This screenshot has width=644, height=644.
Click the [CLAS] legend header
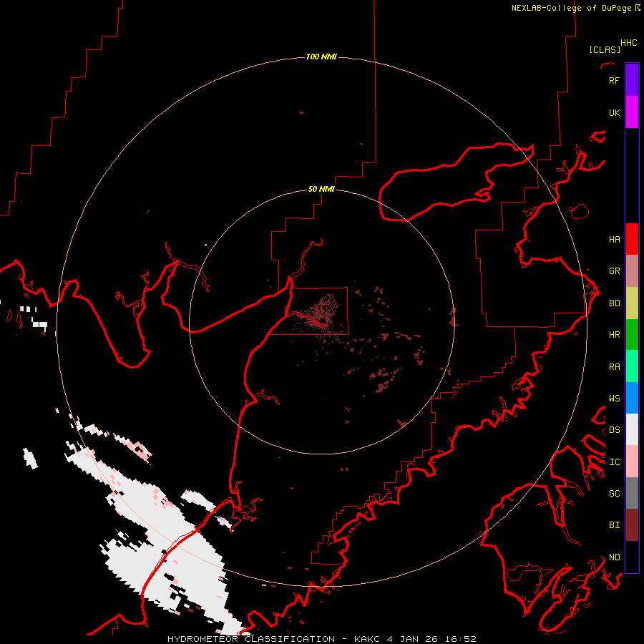pyautogui.click(x=605, y=49)
